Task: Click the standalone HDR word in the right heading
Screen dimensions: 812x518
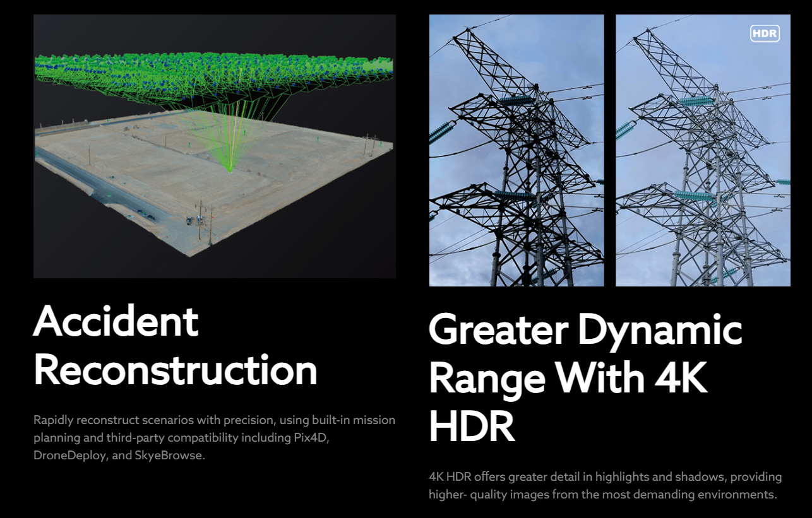Action: [x=471, y=426]
